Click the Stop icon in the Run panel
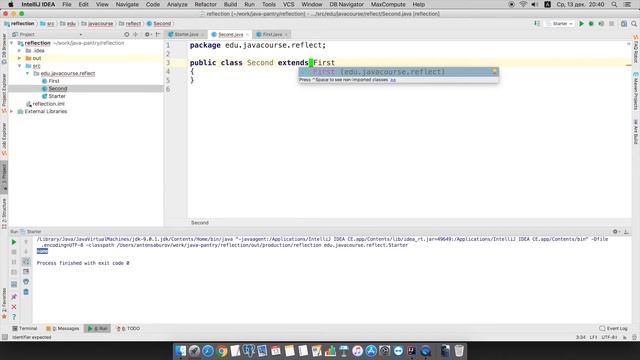 [x=13, y=252]
